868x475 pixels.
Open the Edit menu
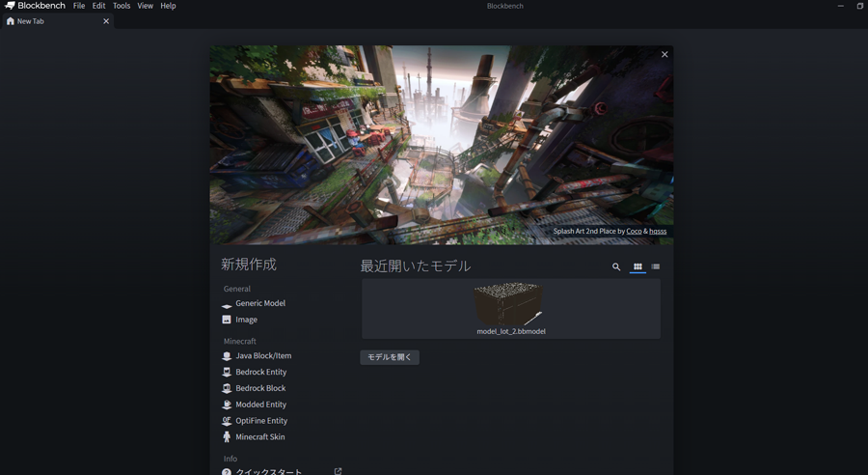pyautogui.click(x=98, y=6)
